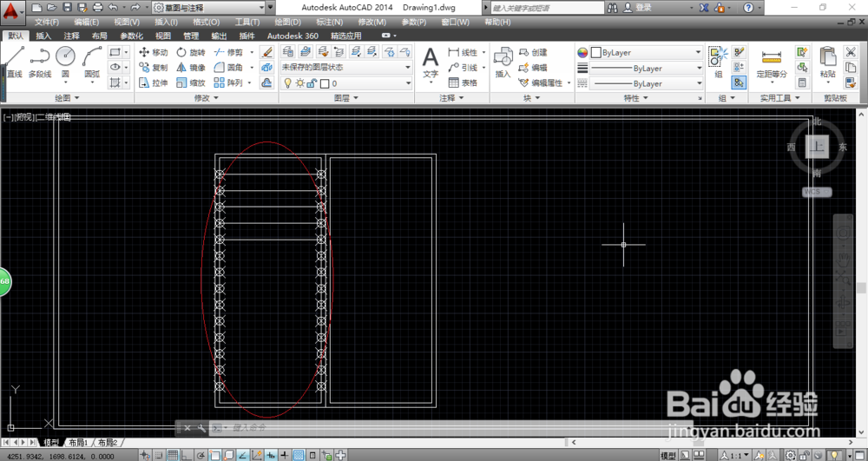Click the Fillet (圆角) tool
868x461 pixels.
(228, 68)
